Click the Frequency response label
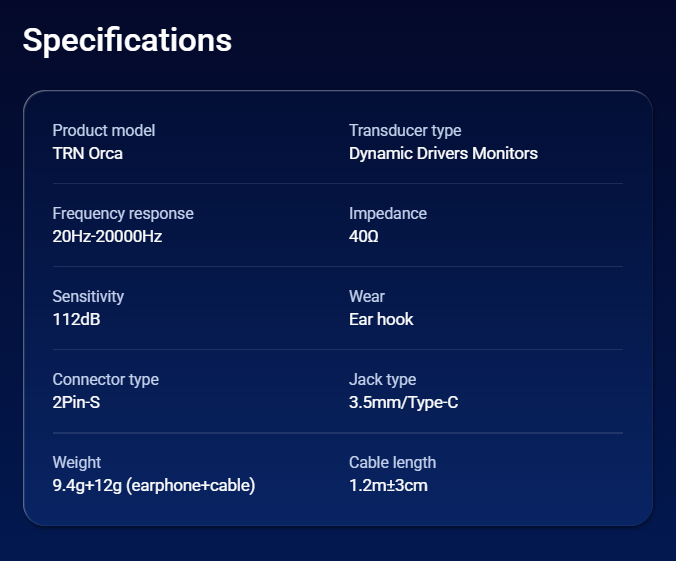 tap(123, 213)
